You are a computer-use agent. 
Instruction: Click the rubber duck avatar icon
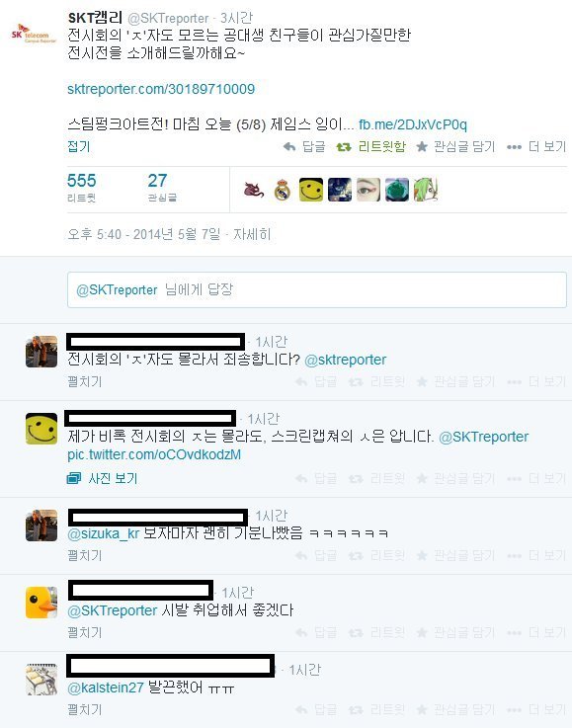tap(41, 603)
